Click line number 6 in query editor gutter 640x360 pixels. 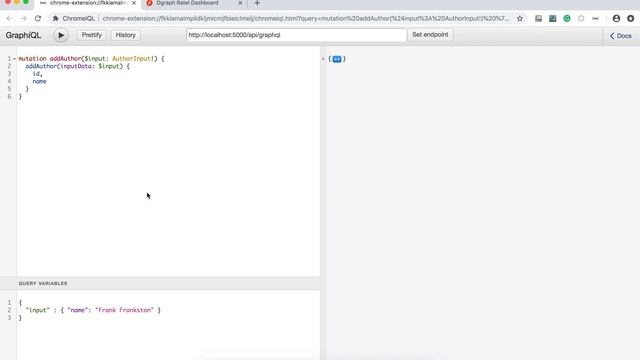[x=9, y=97]
